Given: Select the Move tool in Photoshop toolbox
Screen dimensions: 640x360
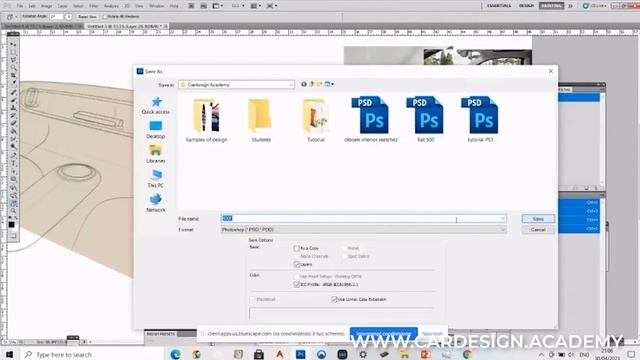Looking at the screenshot, I should pyautogui.click(x=13, y=44).
